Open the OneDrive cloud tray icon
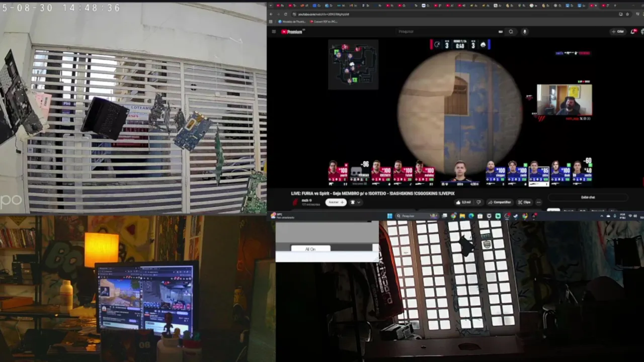Viewport: 644px width, 362px height. click(x=608, y=216)
